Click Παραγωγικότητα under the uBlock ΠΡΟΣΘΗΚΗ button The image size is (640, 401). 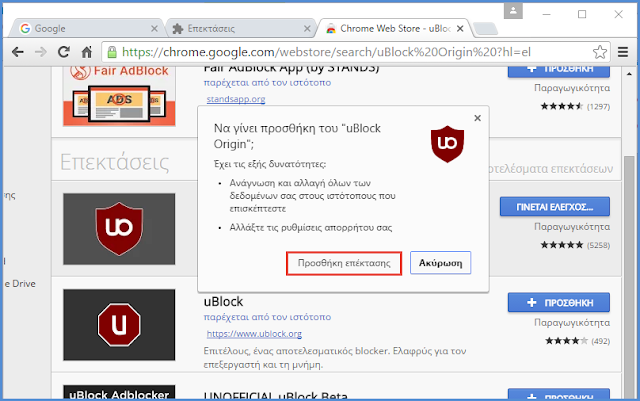coord(572,323)
